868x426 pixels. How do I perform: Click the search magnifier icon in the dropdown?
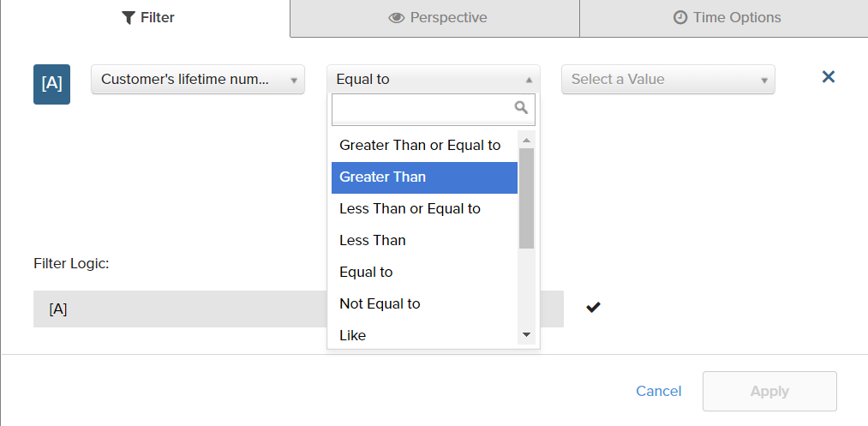[x=521, y=108]
